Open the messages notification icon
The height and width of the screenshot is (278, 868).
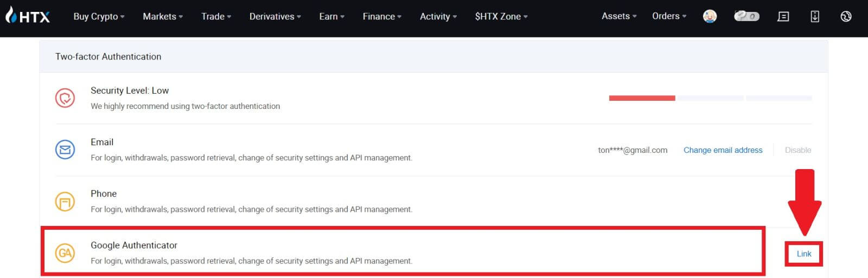coord(783,16)
